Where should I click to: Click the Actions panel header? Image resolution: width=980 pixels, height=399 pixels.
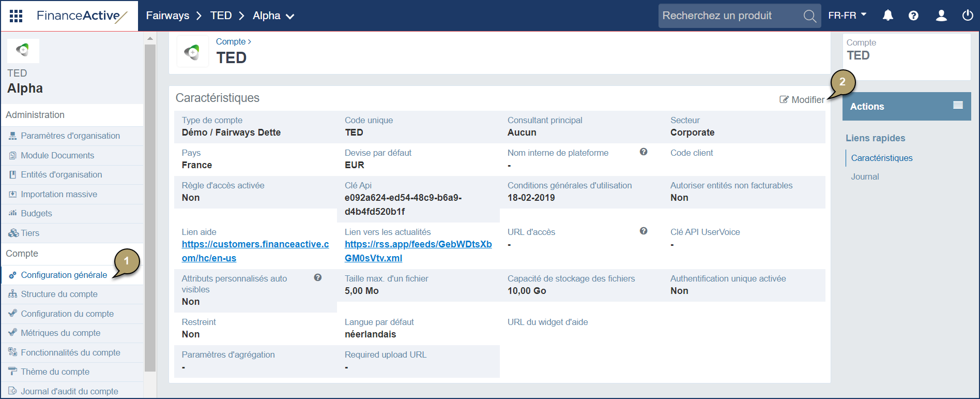[906, 106]
